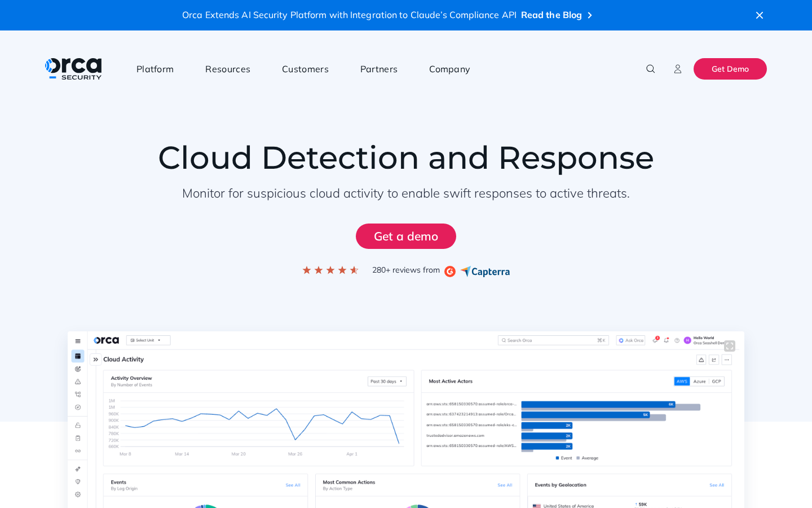This screenshot has height=508, width=812.
Task: Open the three-dots more options button
Action: (x=727, y=360)
